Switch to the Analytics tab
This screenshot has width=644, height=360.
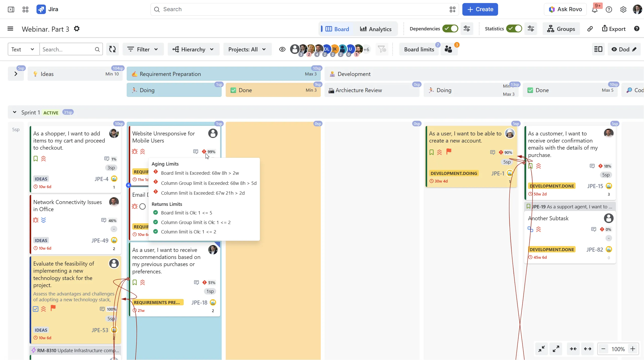[376, 29]
